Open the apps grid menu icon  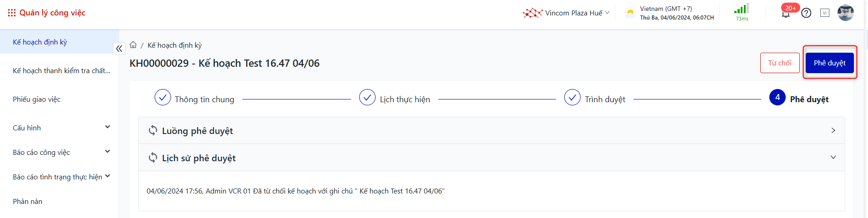pos(12,13)
